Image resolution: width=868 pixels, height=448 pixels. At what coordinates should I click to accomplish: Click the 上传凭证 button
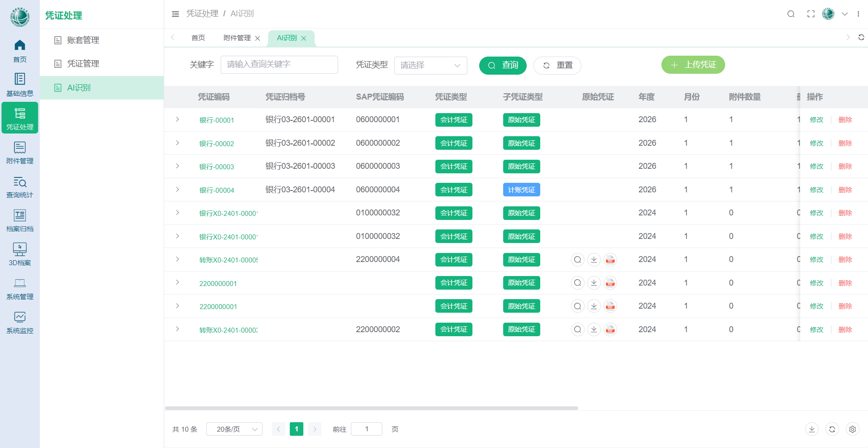click(693, 65)
